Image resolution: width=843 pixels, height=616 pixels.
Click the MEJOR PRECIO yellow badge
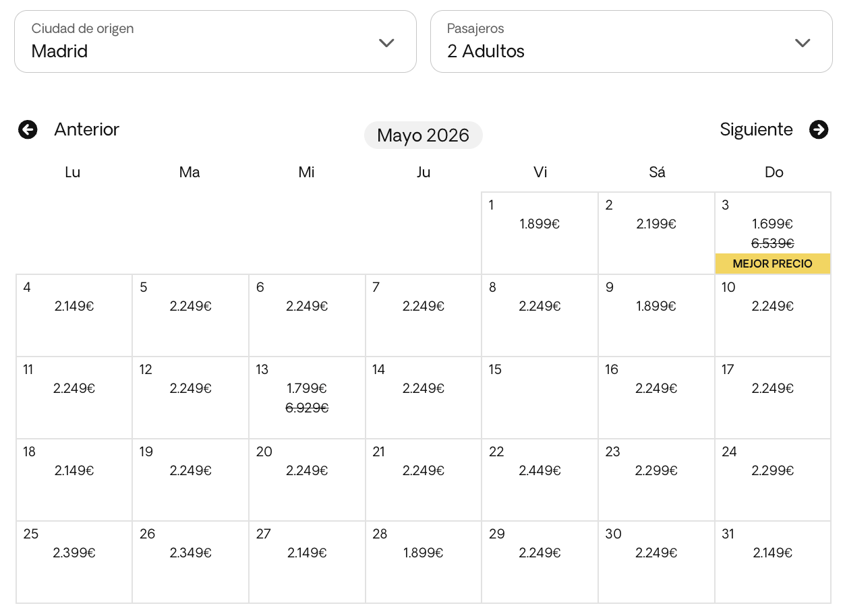(x=772, y=264)
